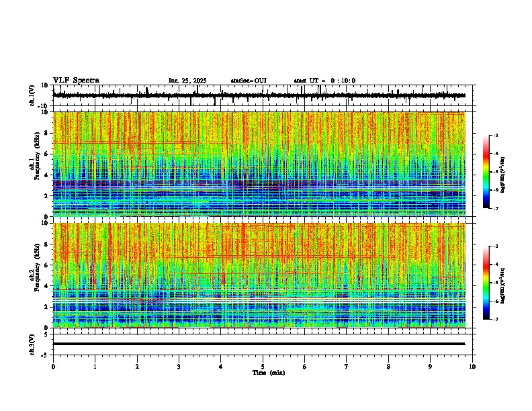Click inside the ch.1 spectrogram panel
The width and height of the screenshot is (532, 411).
259,164
